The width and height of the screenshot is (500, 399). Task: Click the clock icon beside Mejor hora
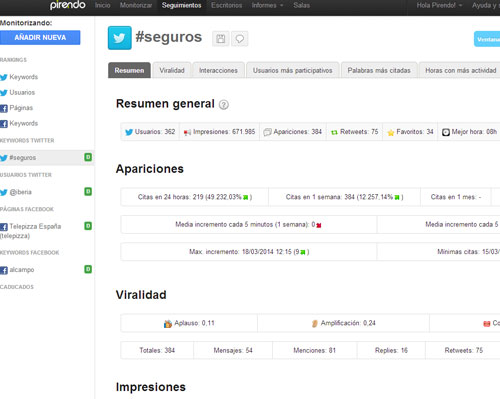tap(446, 132)
